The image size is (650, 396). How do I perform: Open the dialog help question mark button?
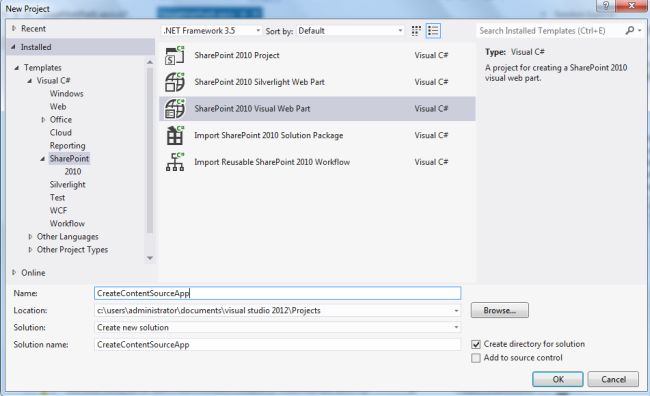[x=606, y=5]
